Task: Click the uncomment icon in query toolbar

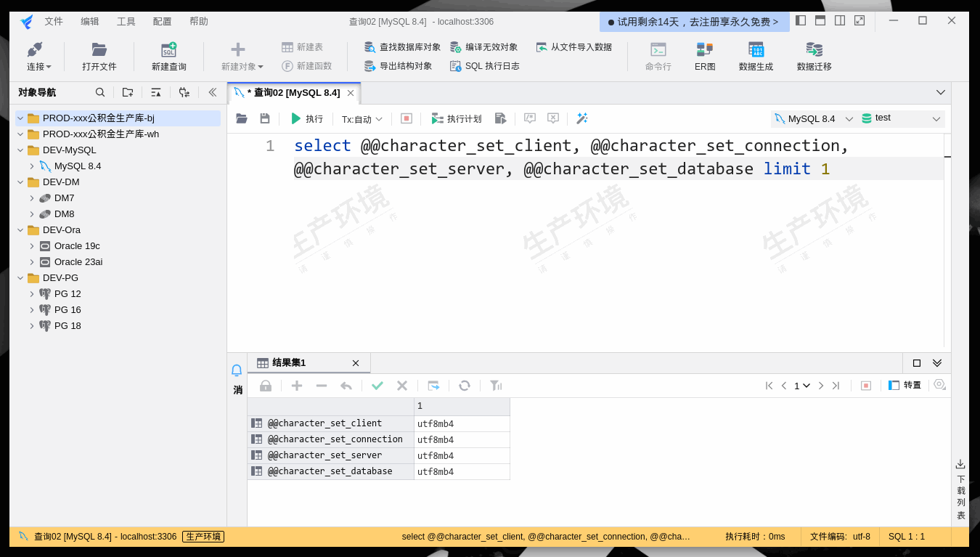Action: click(553, 118)
